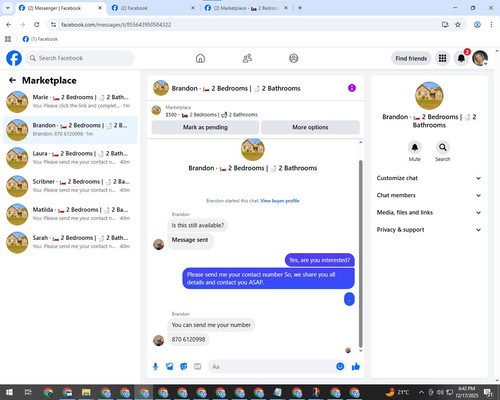The width and height of the screenshot is (500, 400).
Task: Open the browser tab search dropdown arrow
Action: pos(7,8)
